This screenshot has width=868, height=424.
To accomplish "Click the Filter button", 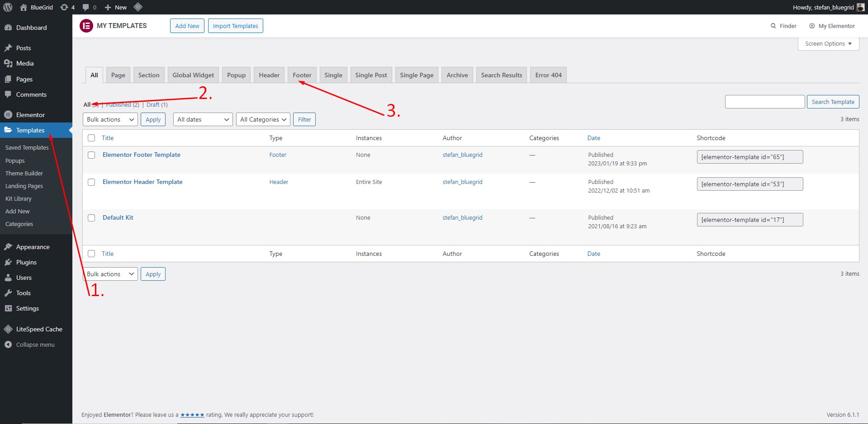I will pos(304,119).
